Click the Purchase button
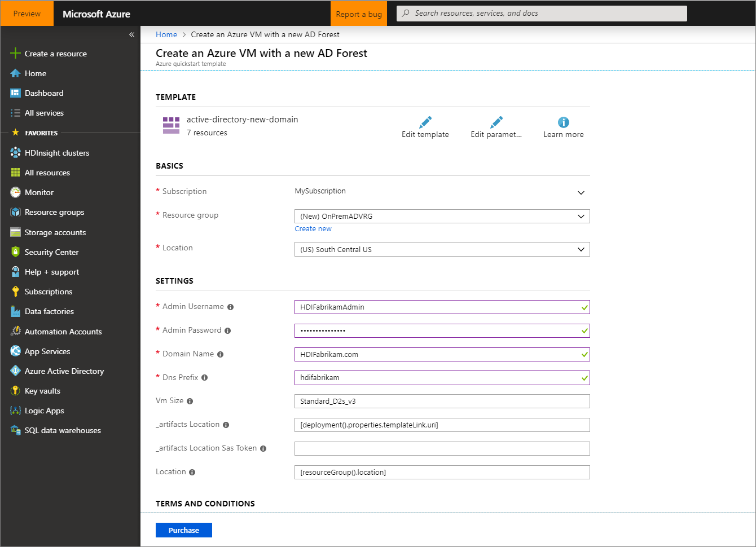Screen dimensions: 756x547 pos(183,530)
